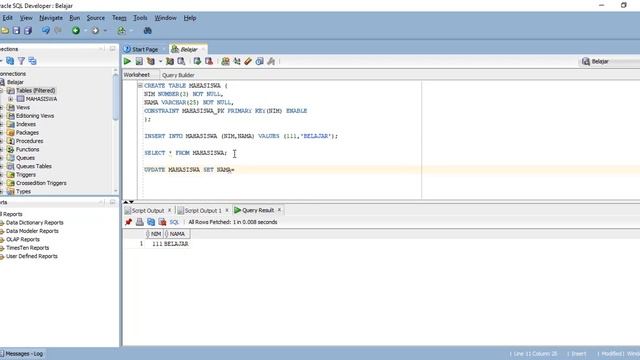Select the Worksheet tab
The height and width of the screenshot is (360, 640).
click(137, 75)
